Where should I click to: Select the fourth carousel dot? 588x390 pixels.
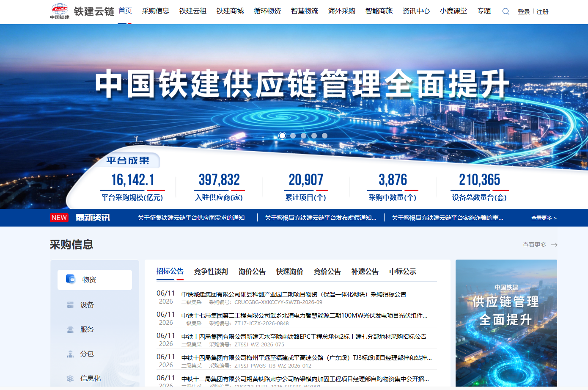[x=314, y=136]
